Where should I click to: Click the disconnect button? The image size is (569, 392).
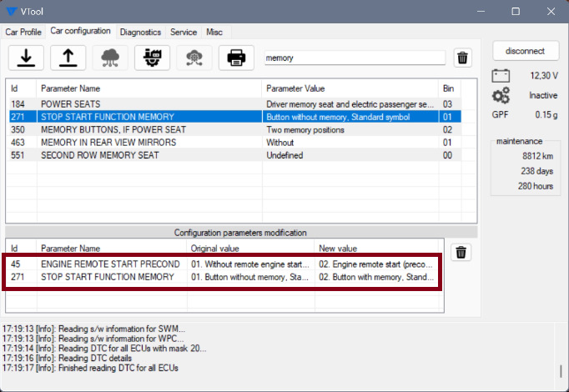click(525, 51)
